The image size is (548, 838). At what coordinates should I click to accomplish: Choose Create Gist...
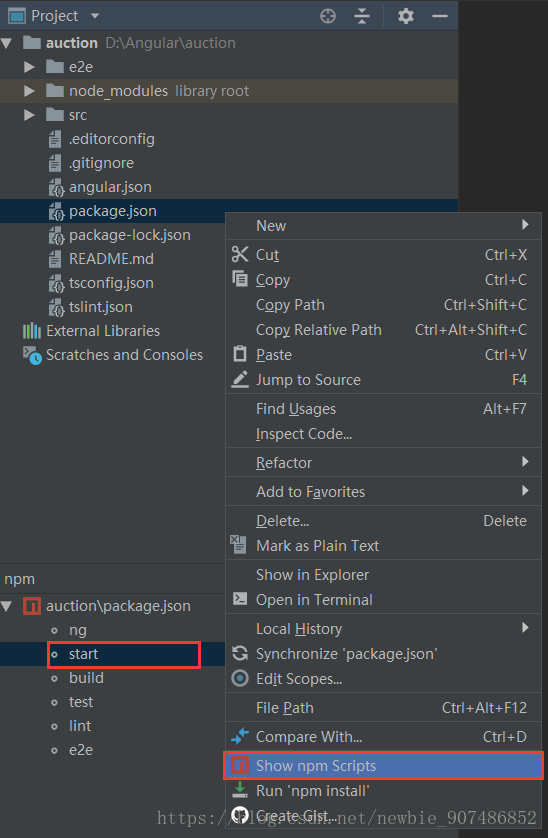click(383, 816)
